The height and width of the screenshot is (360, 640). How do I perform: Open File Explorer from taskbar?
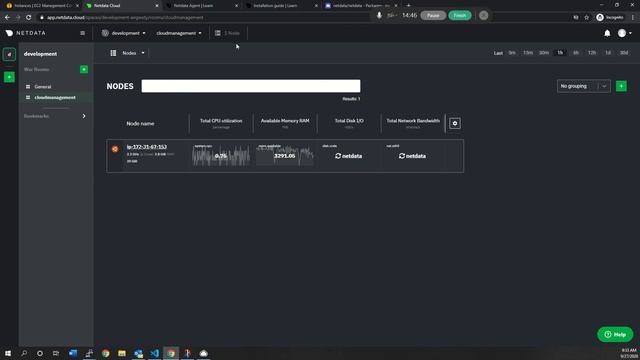pos(122,353)
